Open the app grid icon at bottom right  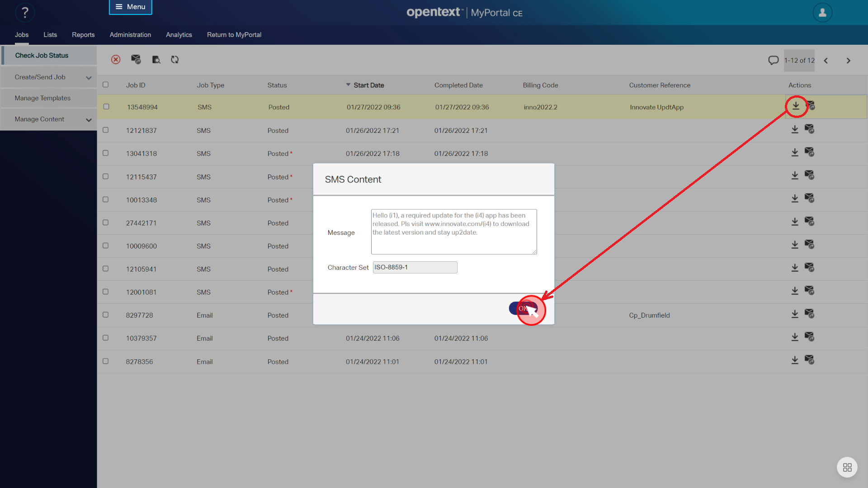coord(847,467)
